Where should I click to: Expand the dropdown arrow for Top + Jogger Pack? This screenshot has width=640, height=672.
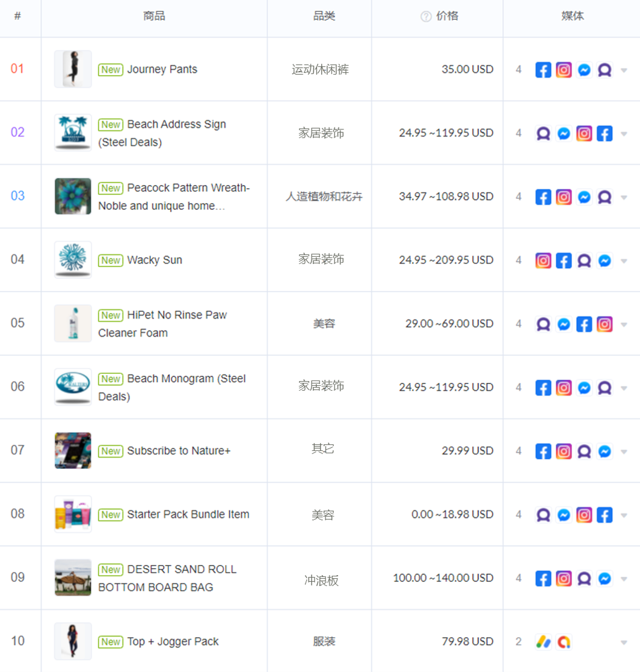pos(624,641)
